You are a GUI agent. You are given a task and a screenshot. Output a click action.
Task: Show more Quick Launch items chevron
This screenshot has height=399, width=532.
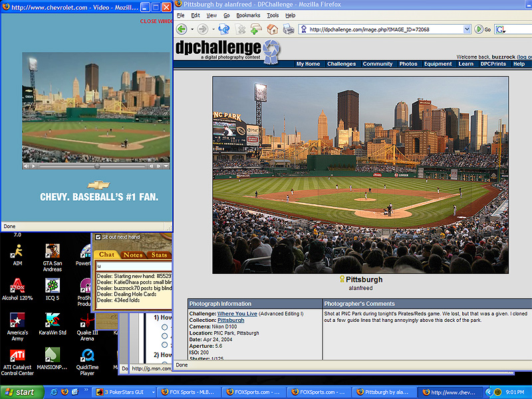[x=86, y=390]
